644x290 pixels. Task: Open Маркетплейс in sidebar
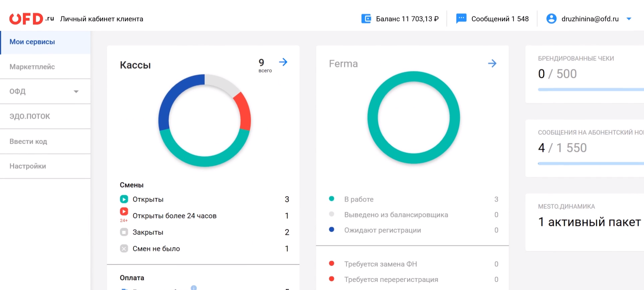coord(45,67)
